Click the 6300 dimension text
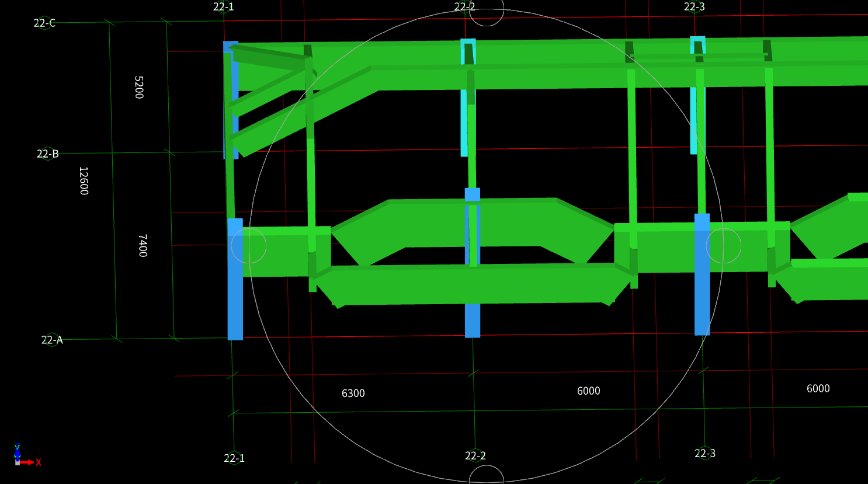The image size is (868, 484). coord(353,393)
